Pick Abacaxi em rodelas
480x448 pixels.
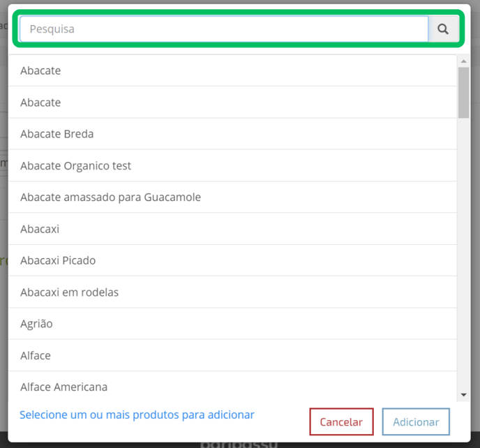click(232, 292)
